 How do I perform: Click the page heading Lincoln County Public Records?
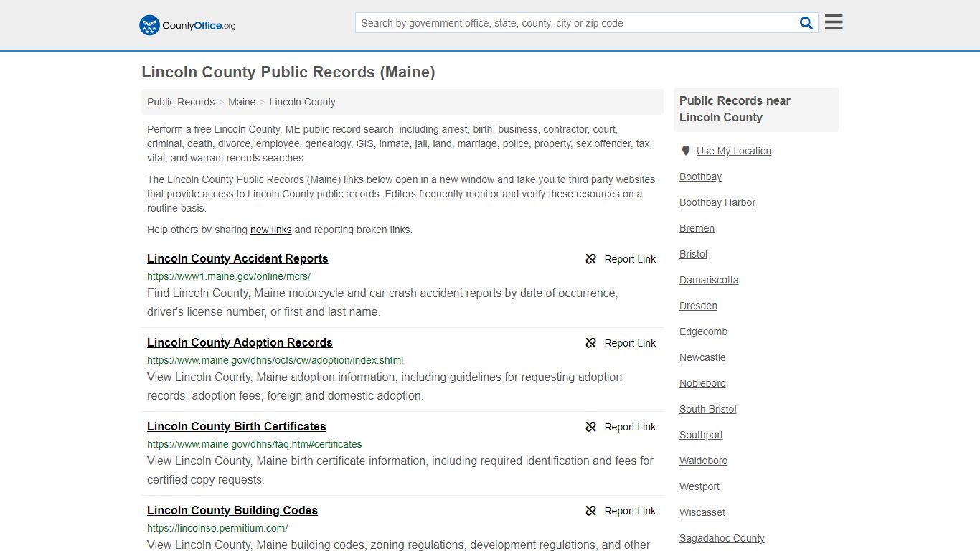[288, 72]
